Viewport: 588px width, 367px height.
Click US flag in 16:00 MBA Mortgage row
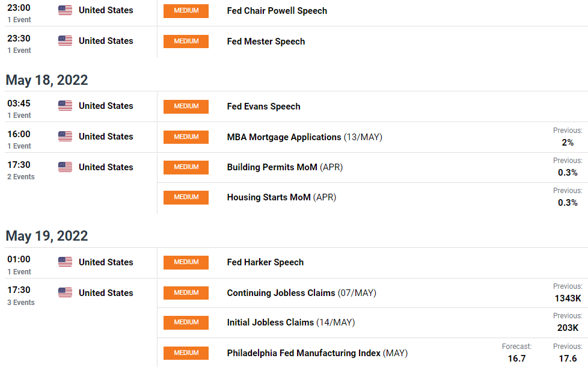[x=66, y=136]
